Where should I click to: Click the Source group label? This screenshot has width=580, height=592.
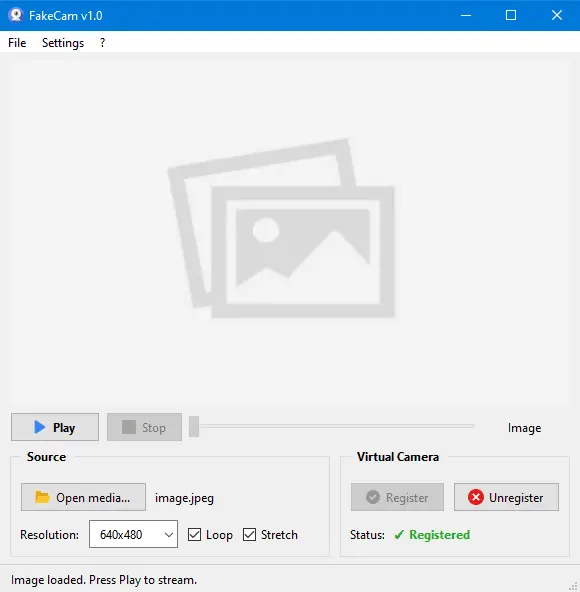(46, 457)
